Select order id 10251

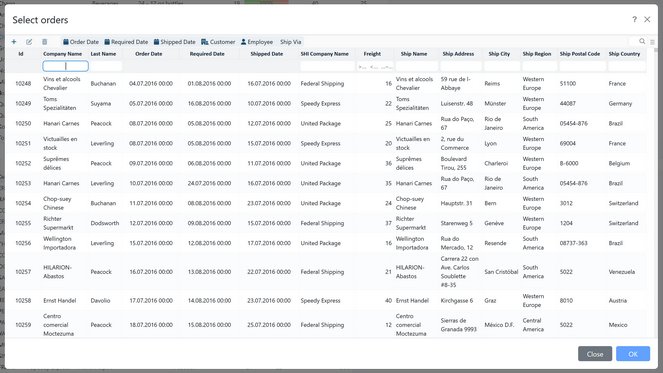[23, 143]
